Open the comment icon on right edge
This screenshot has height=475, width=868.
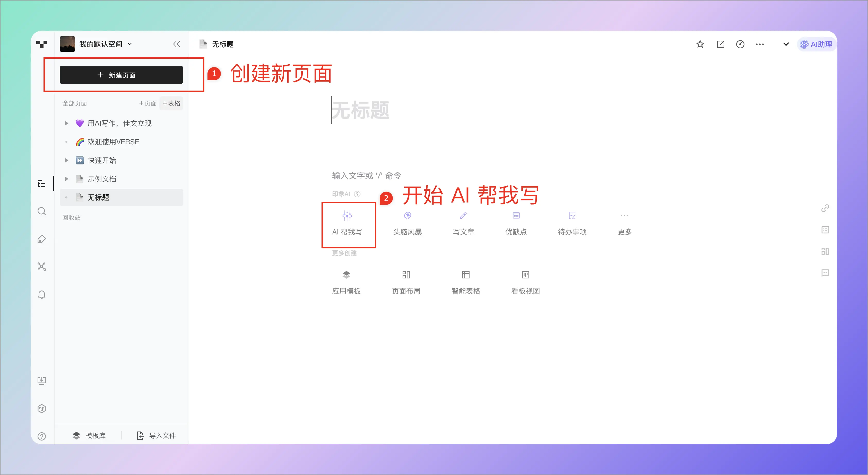(825, 273)
